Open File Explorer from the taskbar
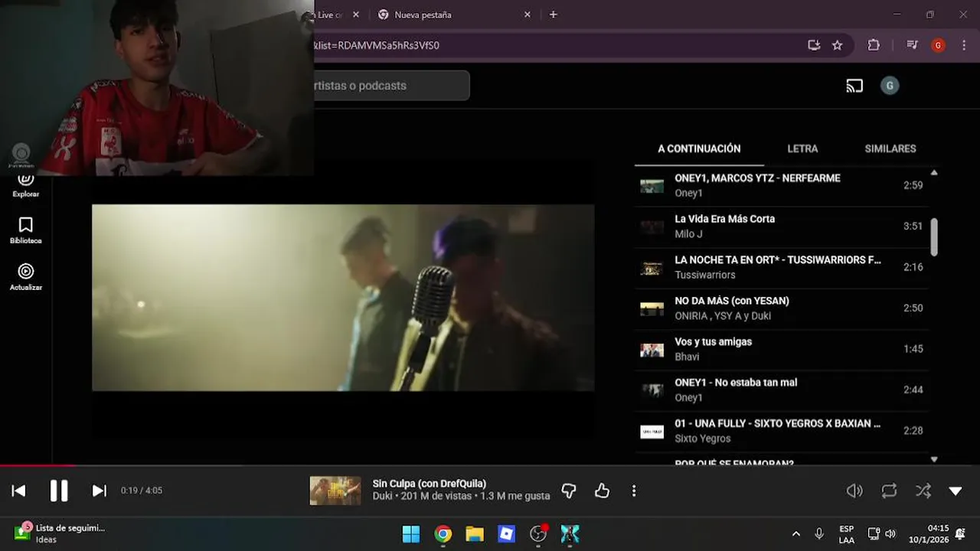 pyautogui.click(x=475, y=533)
